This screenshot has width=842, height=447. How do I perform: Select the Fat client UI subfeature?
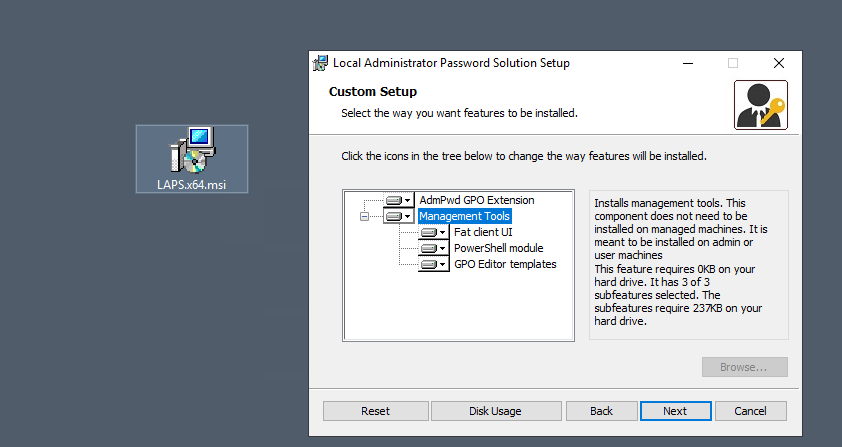[x=483, y=232]
